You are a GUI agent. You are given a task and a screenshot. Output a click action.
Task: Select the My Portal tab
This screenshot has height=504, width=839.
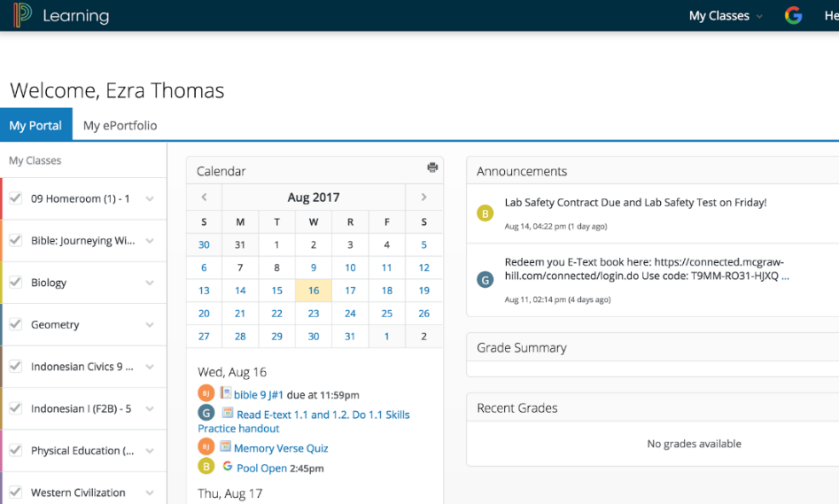[x=35, y=126]
